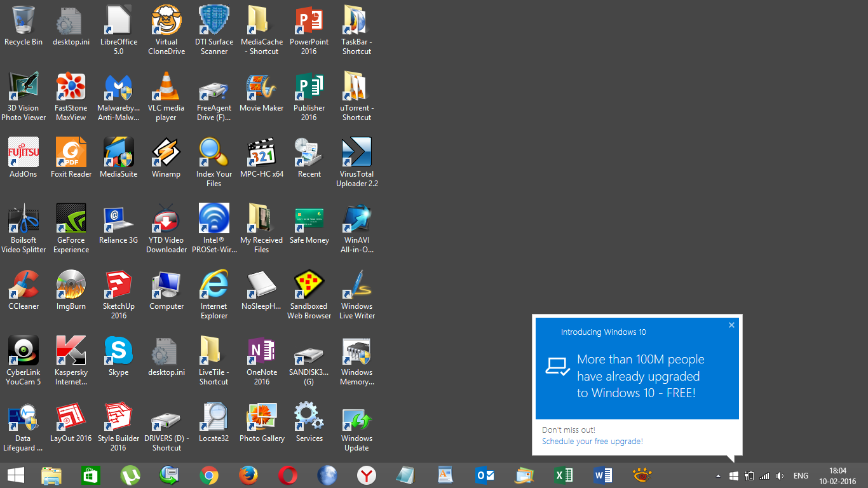Select the Windows Live Writer icon
This screenshot has height=488, width=868.
[x=357, y=285]
